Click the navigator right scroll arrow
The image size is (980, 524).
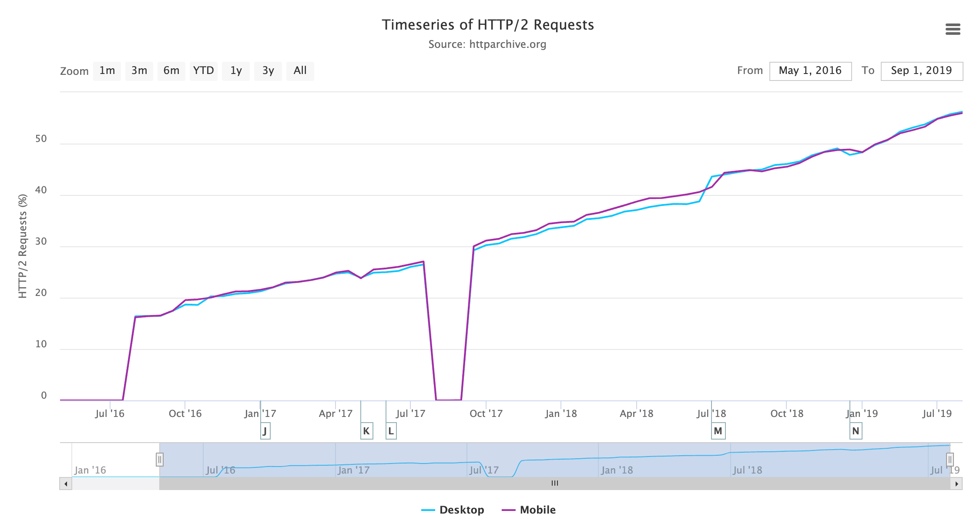(957, 484)
